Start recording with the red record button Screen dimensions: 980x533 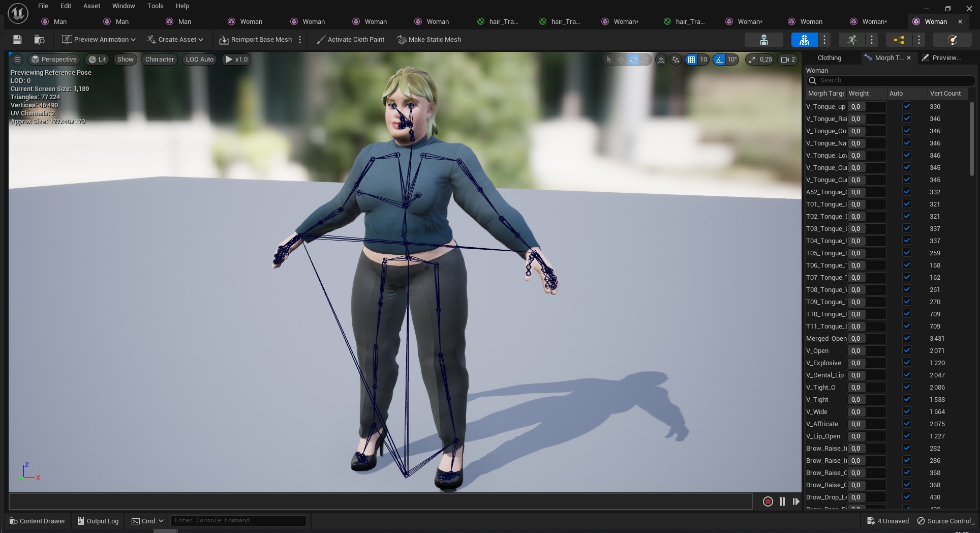tap(768, 501)
